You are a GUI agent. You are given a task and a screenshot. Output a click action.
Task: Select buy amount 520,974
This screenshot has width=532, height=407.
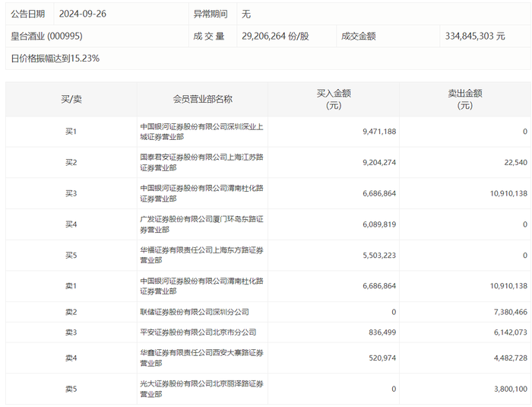(x=382, y=358)
